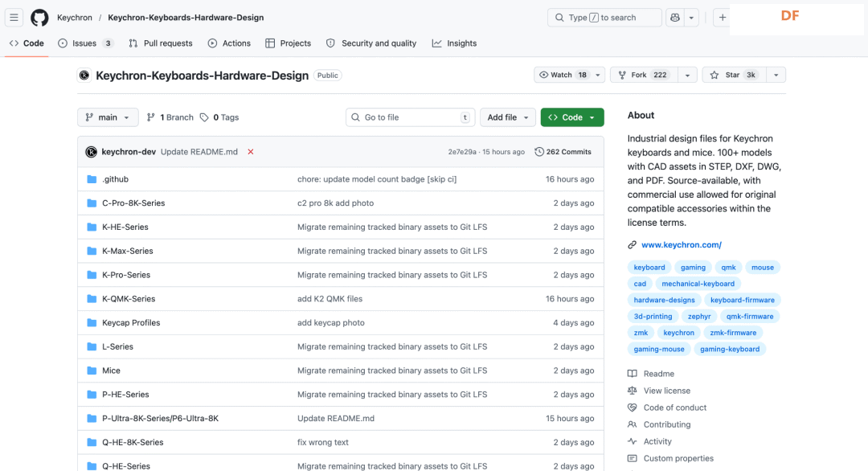Open the green Code dropdown button
The height and width of the screenshot is (471, 868).
point(571,117)
